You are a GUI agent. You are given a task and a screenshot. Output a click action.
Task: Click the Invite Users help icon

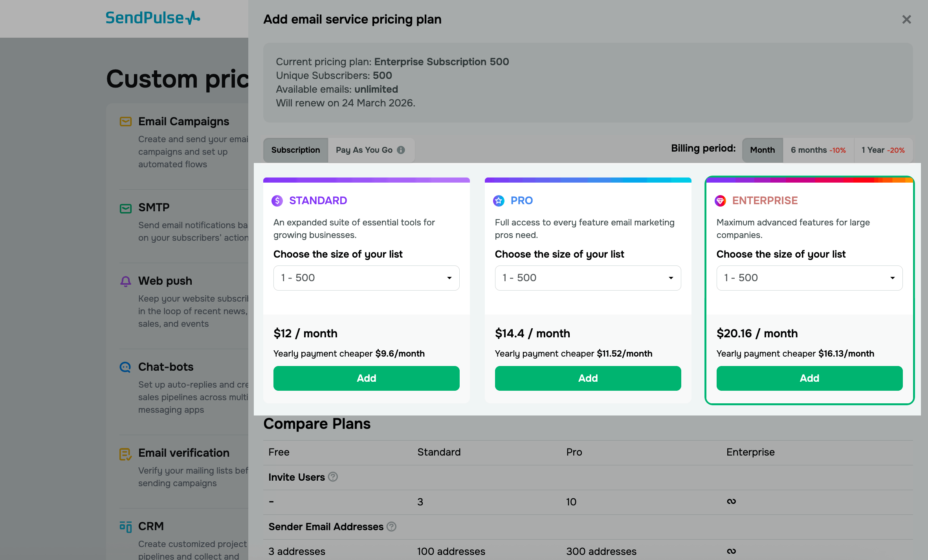pos(333,477)
